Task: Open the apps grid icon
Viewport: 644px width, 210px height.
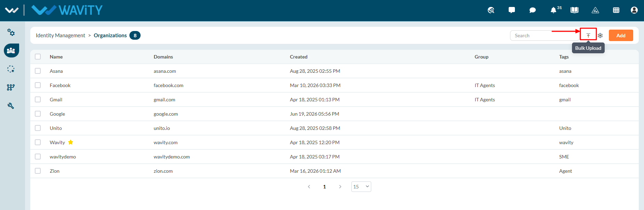Action: [x=616, y=10]
